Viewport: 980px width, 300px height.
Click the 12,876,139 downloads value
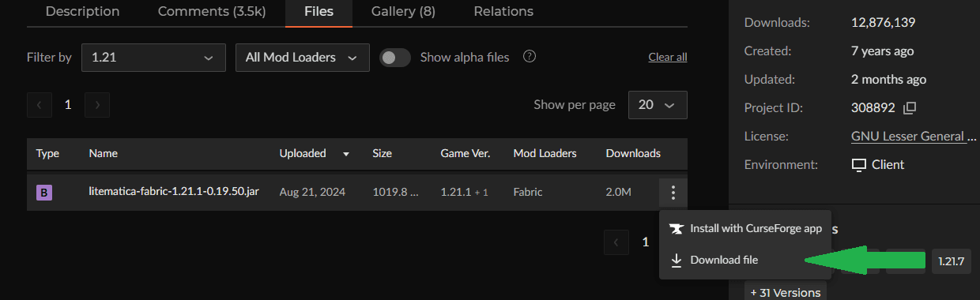click(883, 23)
